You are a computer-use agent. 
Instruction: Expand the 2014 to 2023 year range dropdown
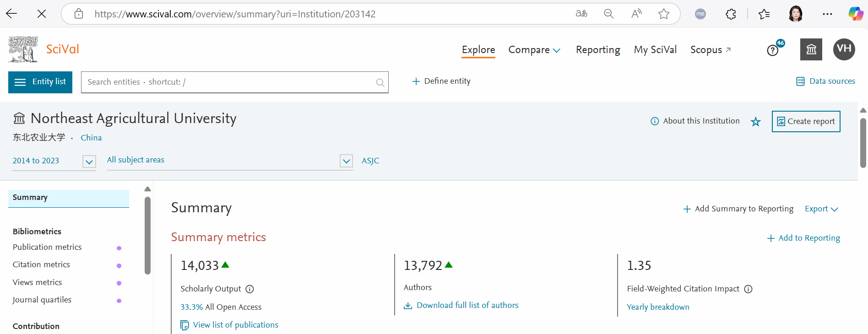89,162
